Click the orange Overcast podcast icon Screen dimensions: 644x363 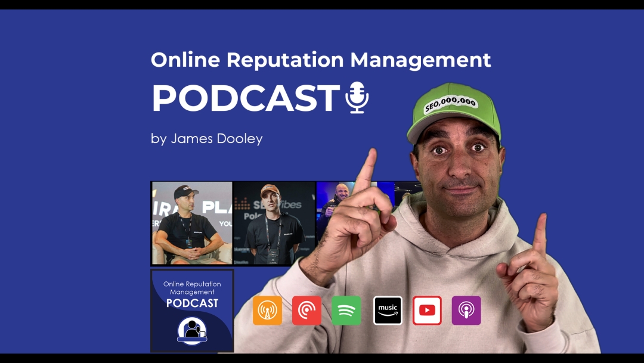(x=267, y=311)
